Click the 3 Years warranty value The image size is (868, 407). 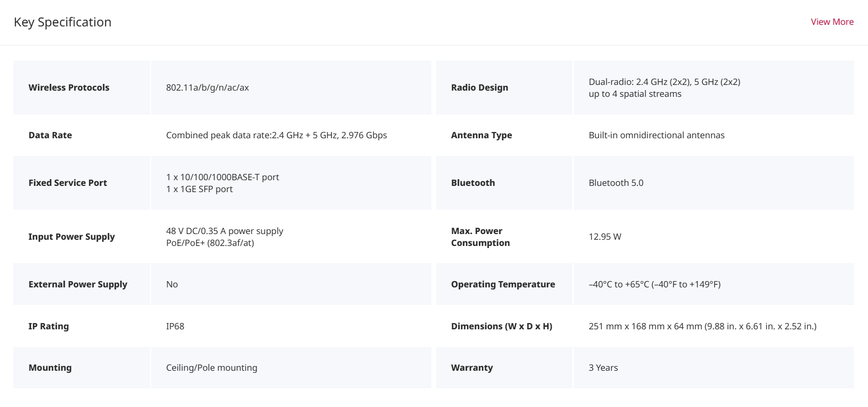pyautogui.click(x=603, y=368)
